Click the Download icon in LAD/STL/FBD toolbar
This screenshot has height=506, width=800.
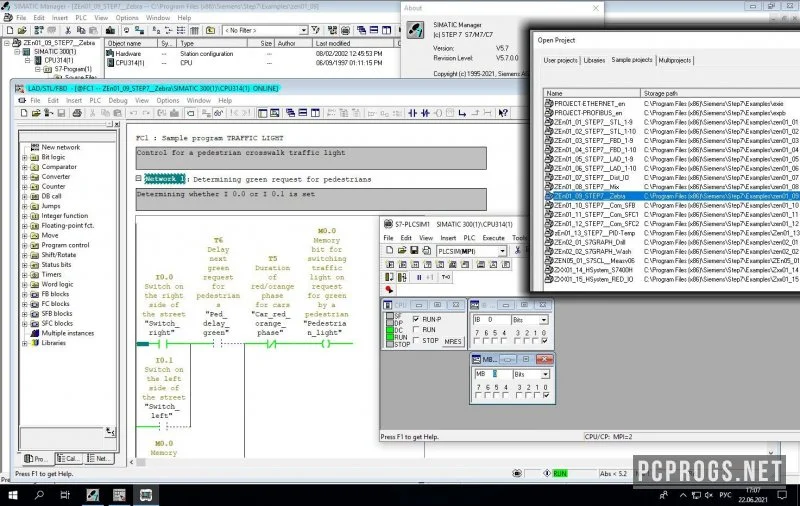click(174, 113)
